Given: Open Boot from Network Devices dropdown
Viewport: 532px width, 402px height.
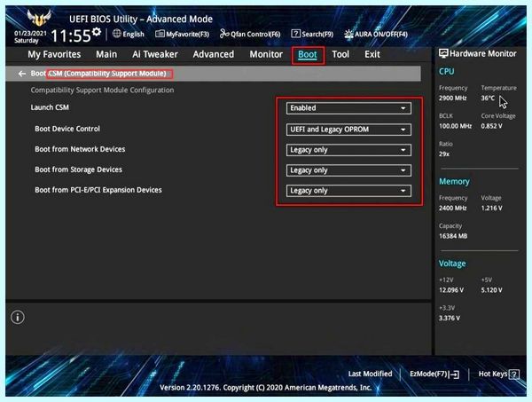Looking at the screenshot, I should [x=348, y=150].
